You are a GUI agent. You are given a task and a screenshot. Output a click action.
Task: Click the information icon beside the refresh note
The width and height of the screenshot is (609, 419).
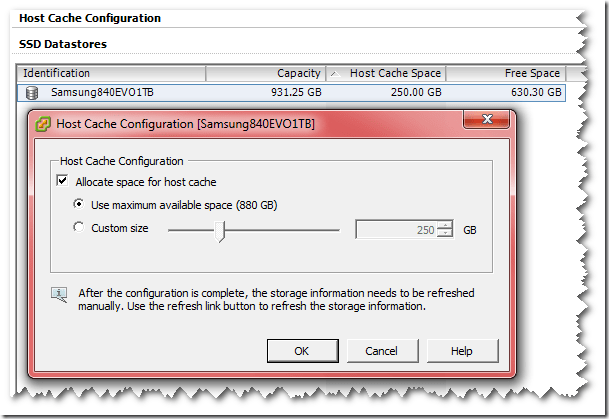pos(60,295)
